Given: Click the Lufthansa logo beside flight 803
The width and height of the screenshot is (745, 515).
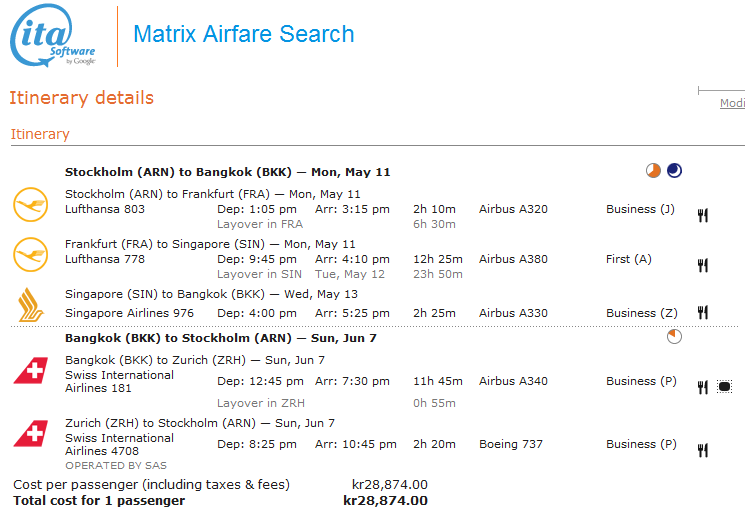Looking at the screenshot, I should tap(30, 204).
